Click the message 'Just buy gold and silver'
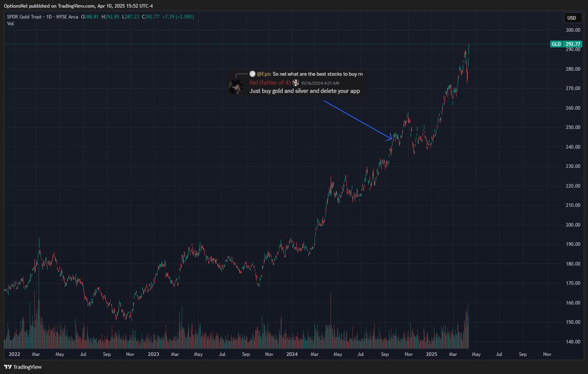This screenshot has width=588, height=374. (x=305, y=91)
